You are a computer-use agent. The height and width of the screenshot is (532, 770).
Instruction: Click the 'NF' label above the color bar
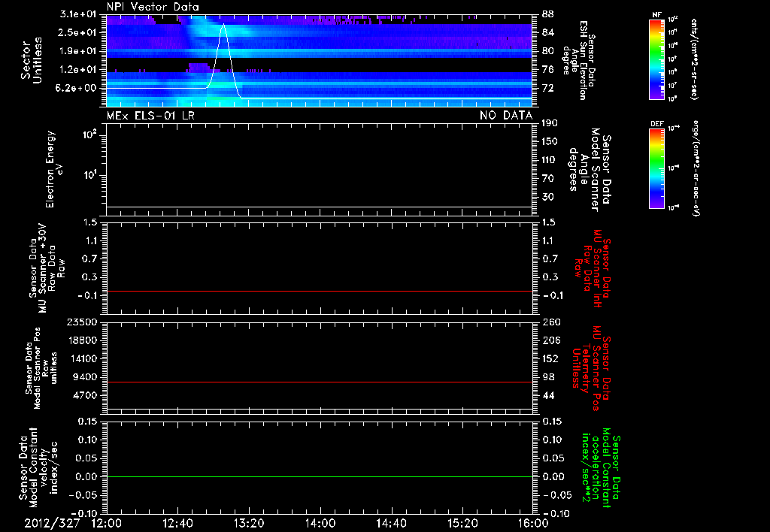[656, 15]
